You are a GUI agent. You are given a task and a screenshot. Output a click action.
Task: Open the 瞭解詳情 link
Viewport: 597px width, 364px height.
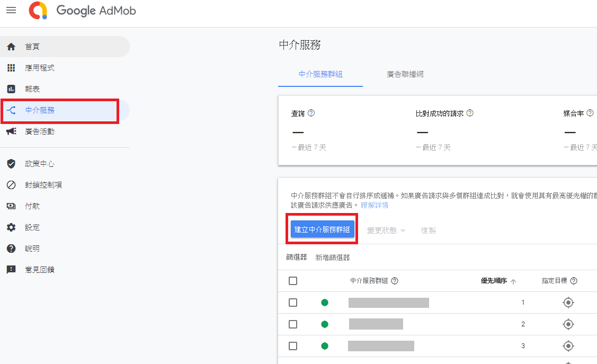375,205
